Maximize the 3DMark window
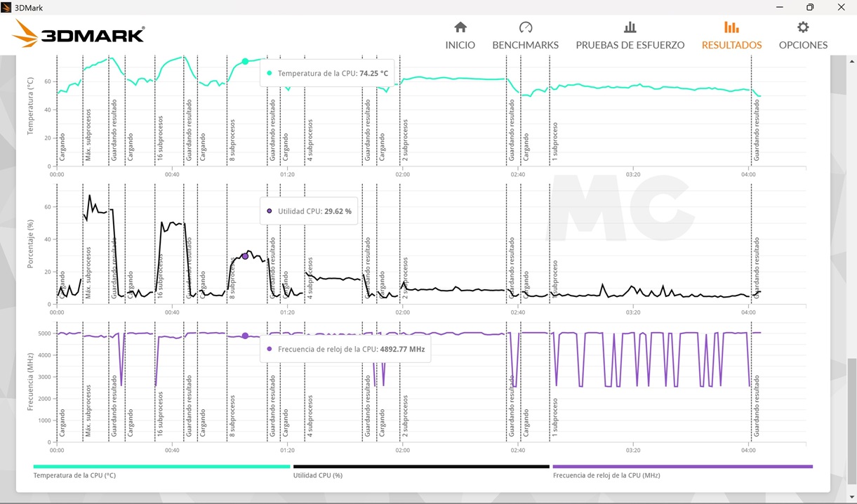 [x=810, y=7]
